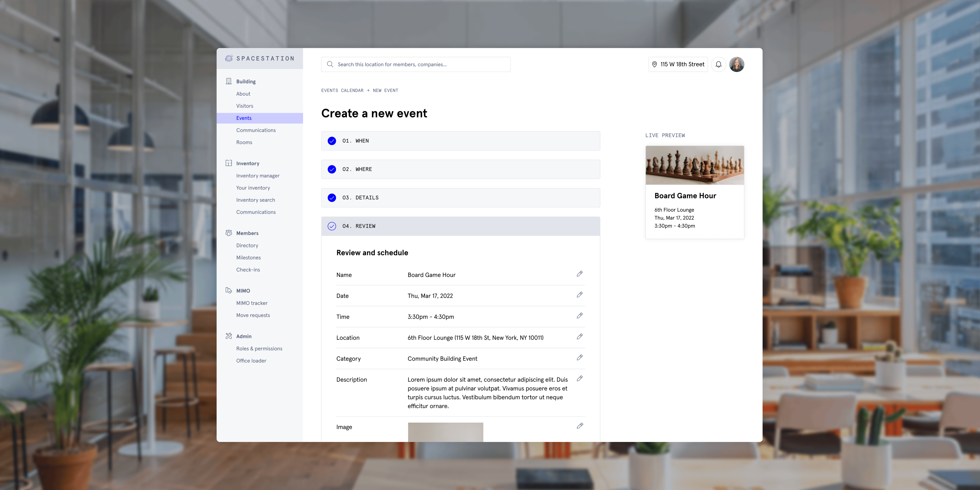This screenshot has height=490, width=980.
Task: Edit the Category row pencil icon
Action: coord(579,358)
